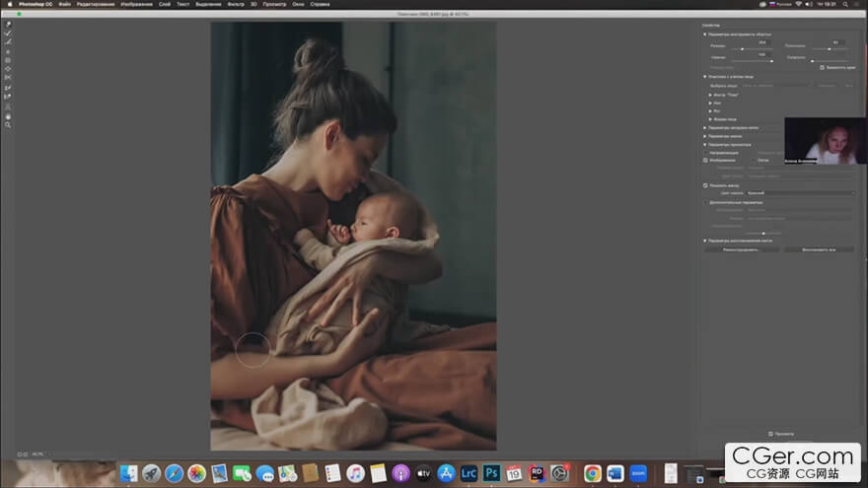Toggle the 'Просмотр' preview checkbox

(770, 433)
